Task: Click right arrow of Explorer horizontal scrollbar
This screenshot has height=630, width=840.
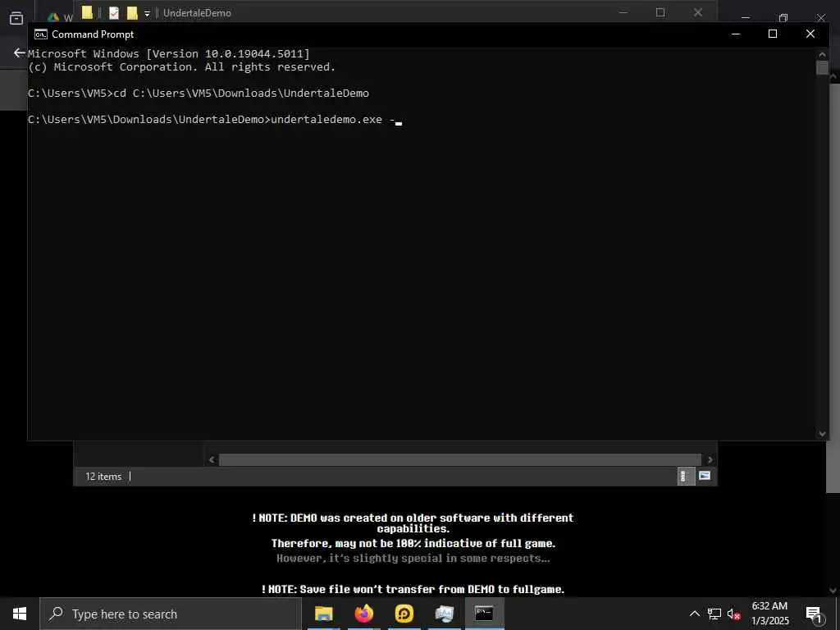Action: coord(710,459)
